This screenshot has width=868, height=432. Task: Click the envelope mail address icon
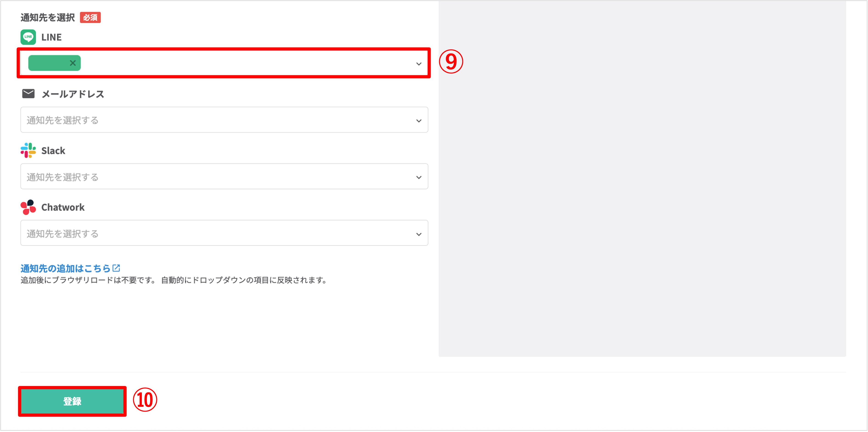(28, 94)
